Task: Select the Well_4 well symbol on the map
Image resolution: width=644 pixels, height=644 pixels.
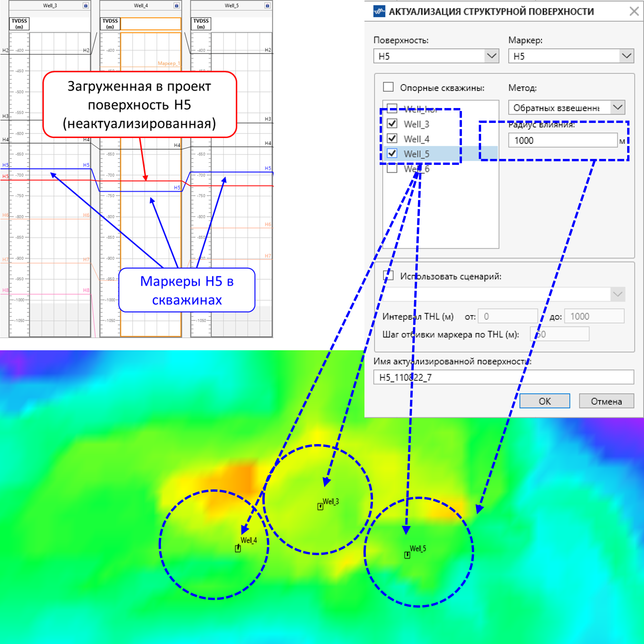Action: click(x=238, y=548)
